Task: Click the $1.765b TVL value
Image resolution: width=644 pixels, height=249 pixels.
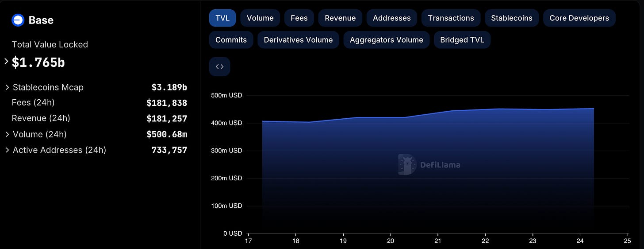Action: tap(38, 62)
